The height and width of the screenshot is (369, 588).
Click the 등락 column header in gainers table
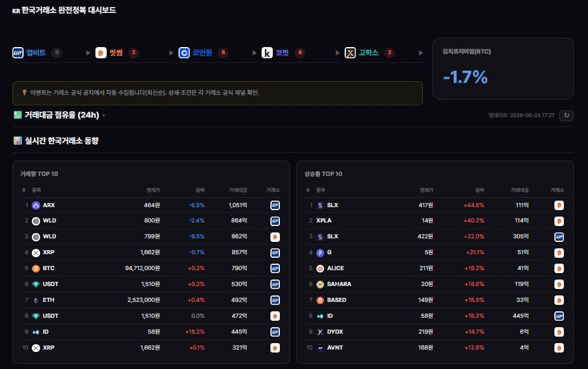pos(480,190)
